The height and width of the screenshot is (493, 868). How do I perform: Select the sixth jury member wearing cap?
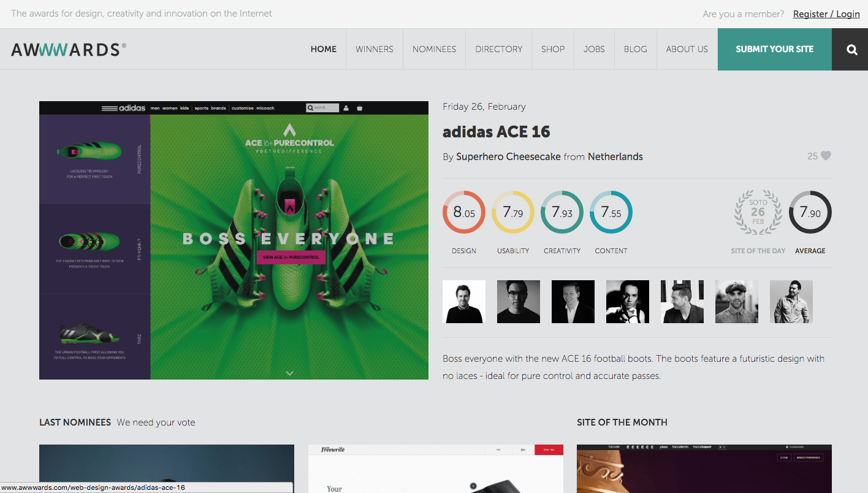737,302
